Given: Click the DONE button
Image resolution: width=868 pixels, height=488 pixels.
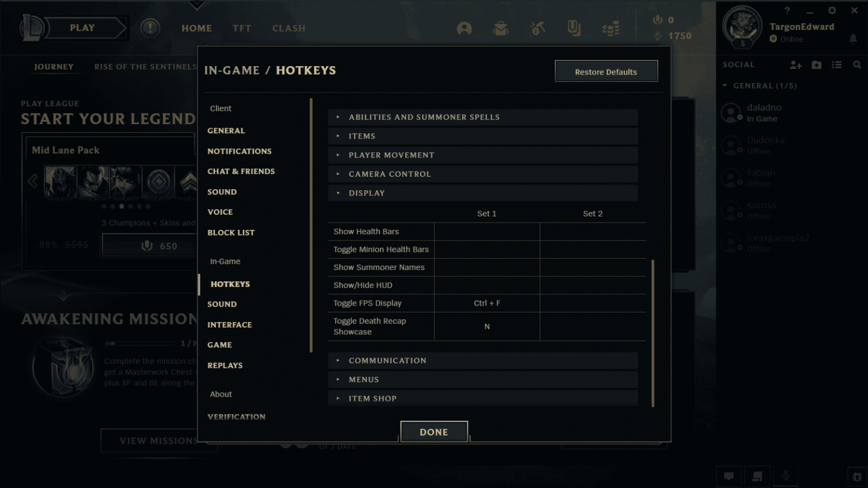Looking at the screenshot, I should [x=434, y=432].
